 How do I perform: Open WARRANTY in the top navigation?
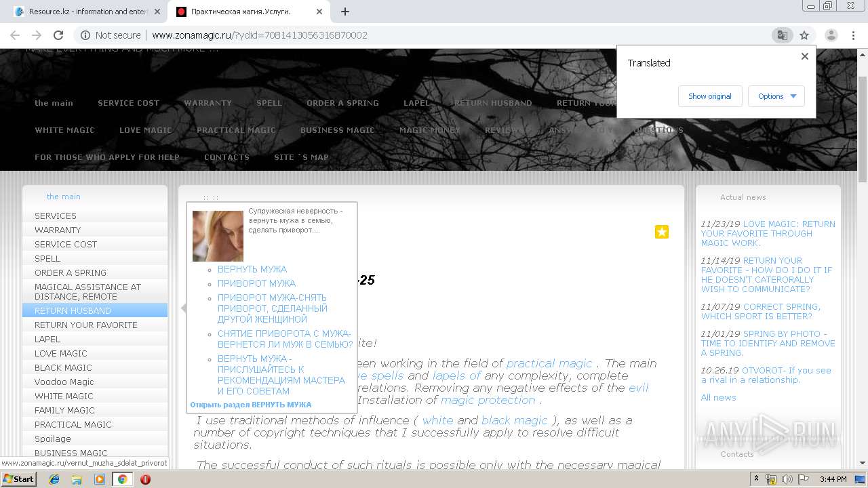coord(208,103)
